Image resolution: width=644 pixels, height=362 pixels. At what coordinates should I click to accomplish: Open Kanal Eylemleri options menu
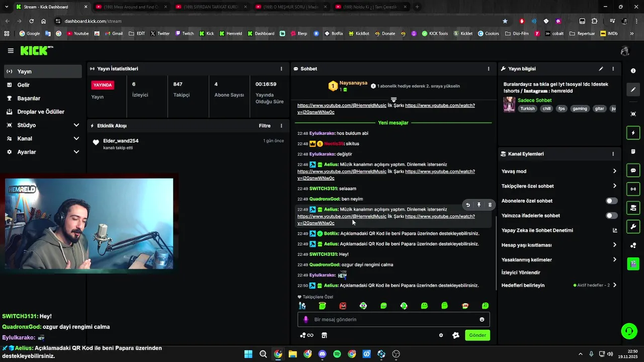tap(613, 154)
